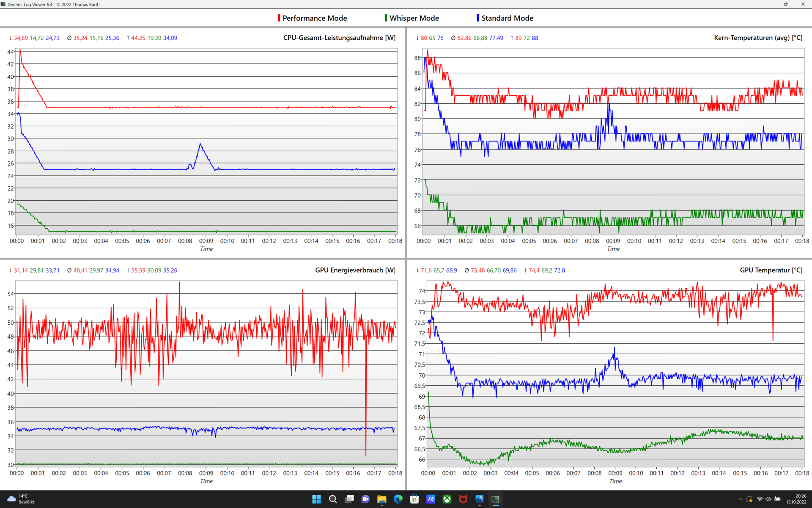Launch Microsoft Edge from the taskbar
Image resolution: width=812 pixels, height=508 pixels.
[398, 500]
